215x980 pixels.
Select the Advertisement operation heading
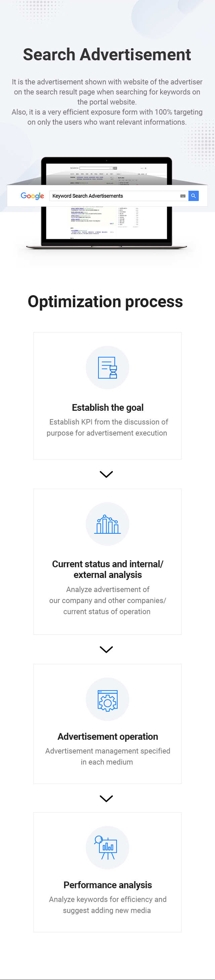pyautogui.click(x=107, y=736)
